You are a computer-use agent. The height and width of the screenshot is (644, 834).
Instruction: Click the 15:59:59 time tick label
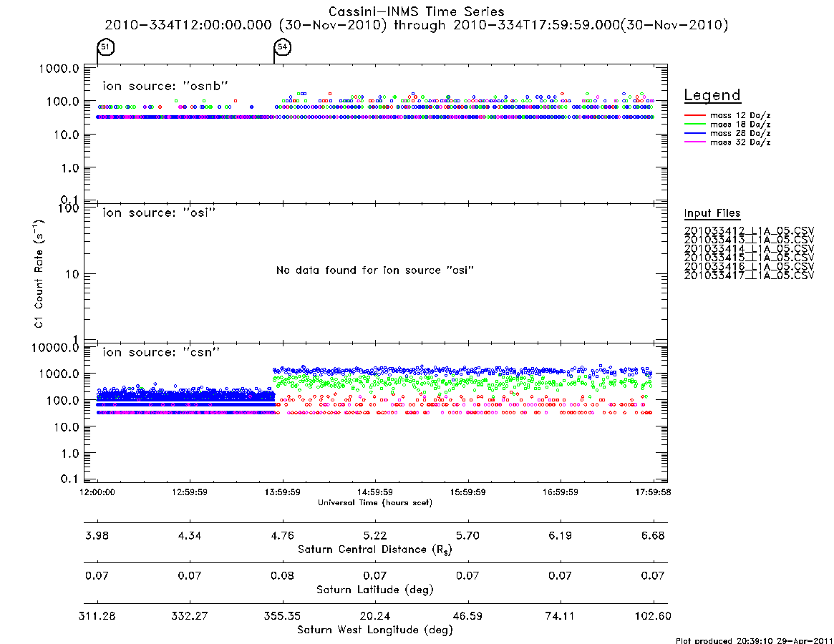[x=467, y=492]
